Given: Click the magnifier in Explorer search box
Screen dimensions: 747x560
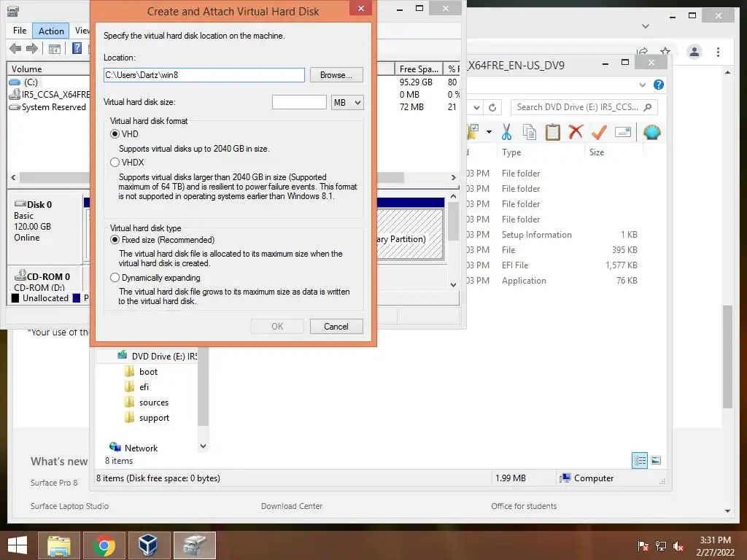Looking at the screenshot, I should tap(648, 107).
